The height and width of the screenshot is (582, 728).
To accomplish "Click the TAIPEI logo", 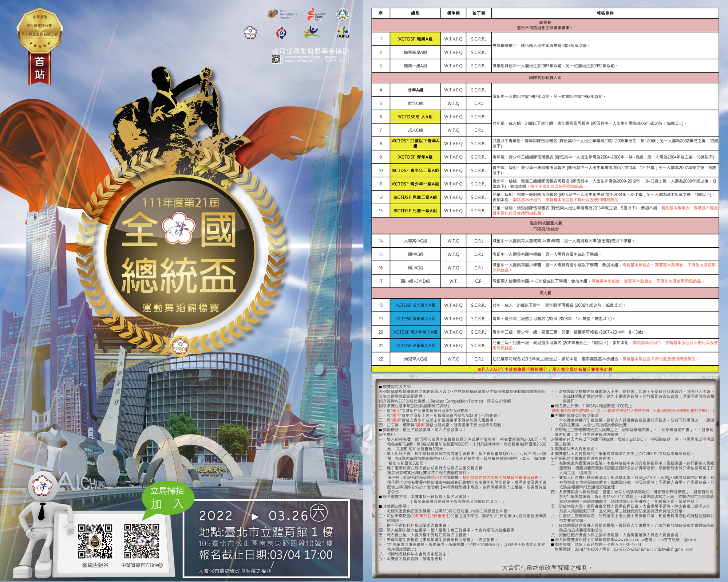I will click(x=343, y=32).
